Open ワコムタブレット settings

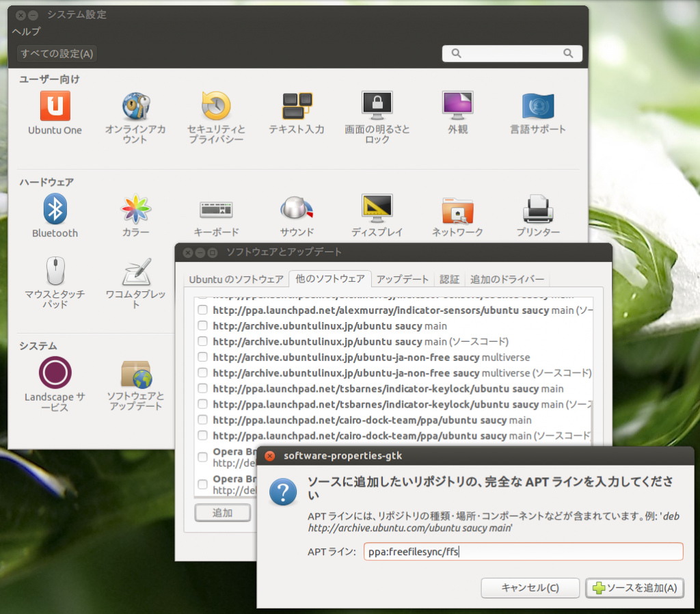135,282
